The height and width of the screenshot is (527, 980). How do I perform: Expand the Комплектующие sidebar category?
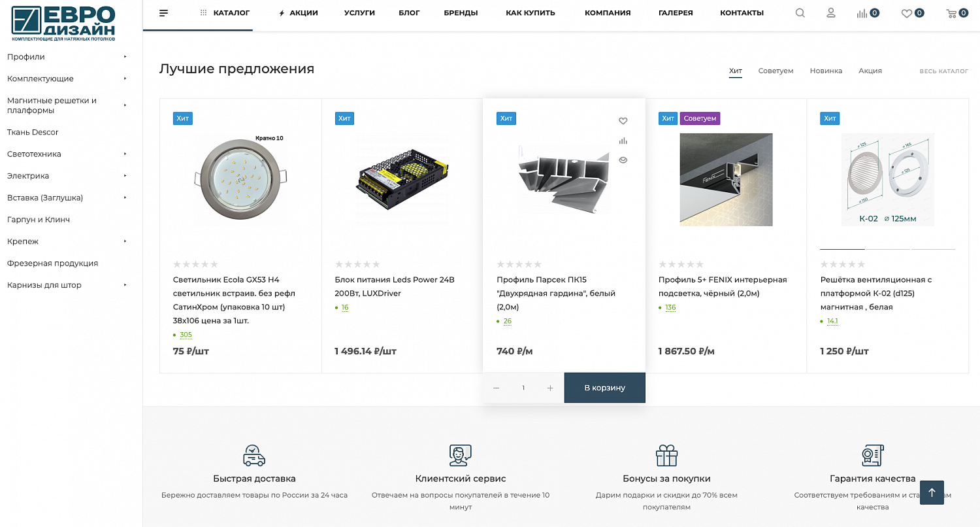pos(125,78)
